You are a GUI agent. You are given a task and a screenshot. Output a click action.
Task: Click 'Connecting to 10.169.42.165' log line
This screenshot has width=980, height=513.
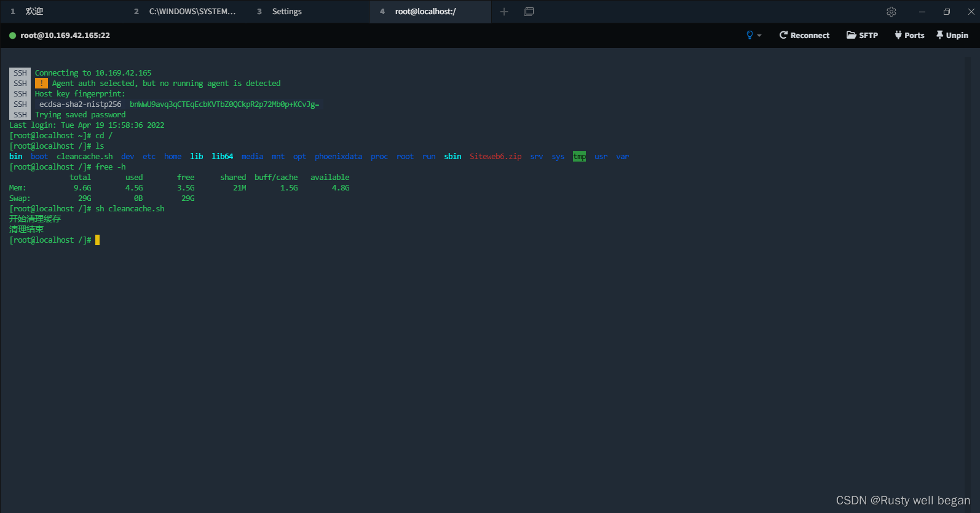point(93,73)
